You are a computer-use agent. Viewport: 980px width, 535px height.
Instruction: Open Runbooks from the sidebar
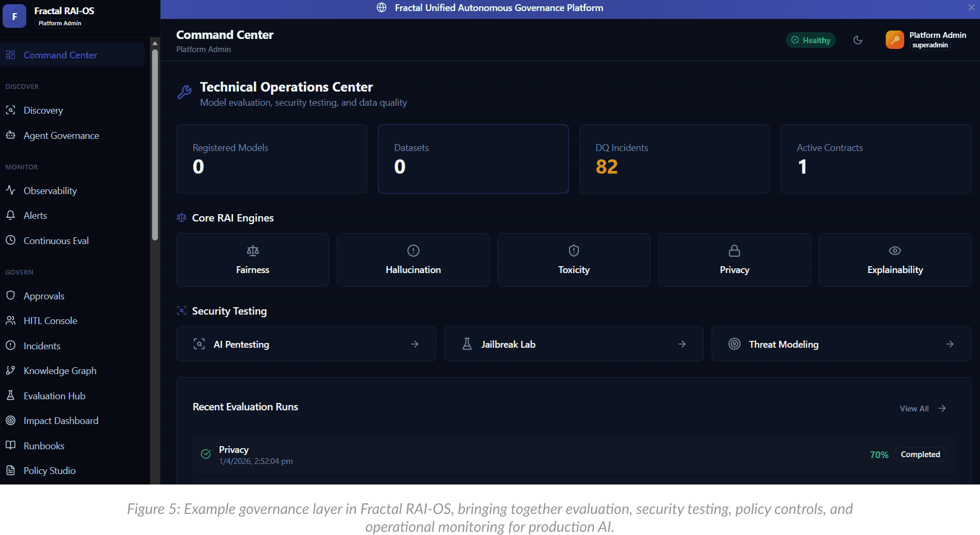pyautogui.click(x=73, y=446)
